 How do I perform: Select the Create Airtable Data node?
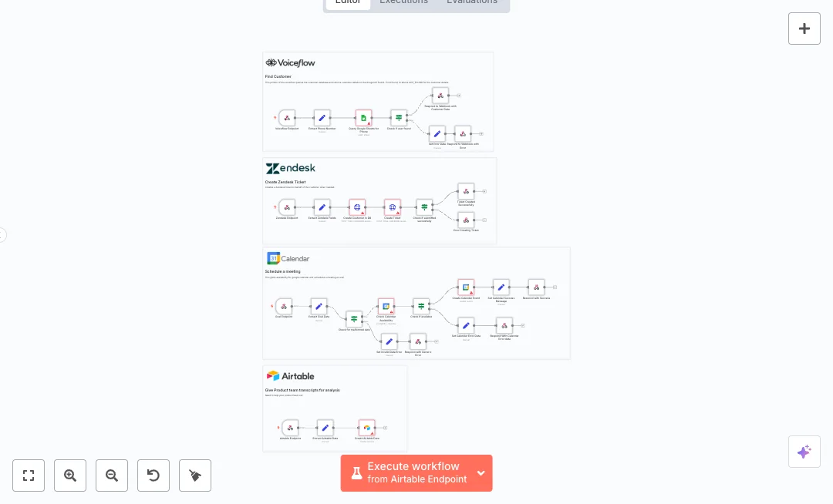(367, 428)
